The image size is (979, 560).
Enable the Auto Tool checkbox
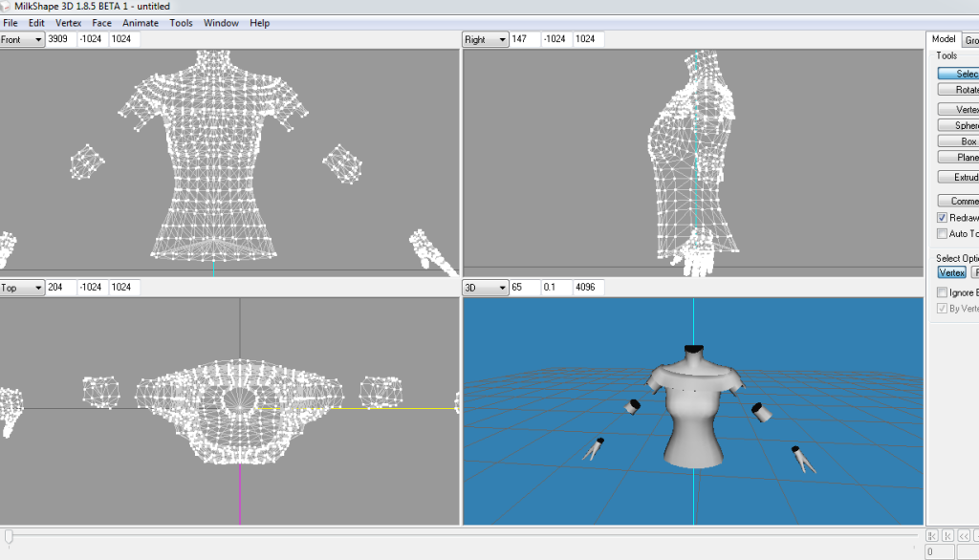click(942, 234)
